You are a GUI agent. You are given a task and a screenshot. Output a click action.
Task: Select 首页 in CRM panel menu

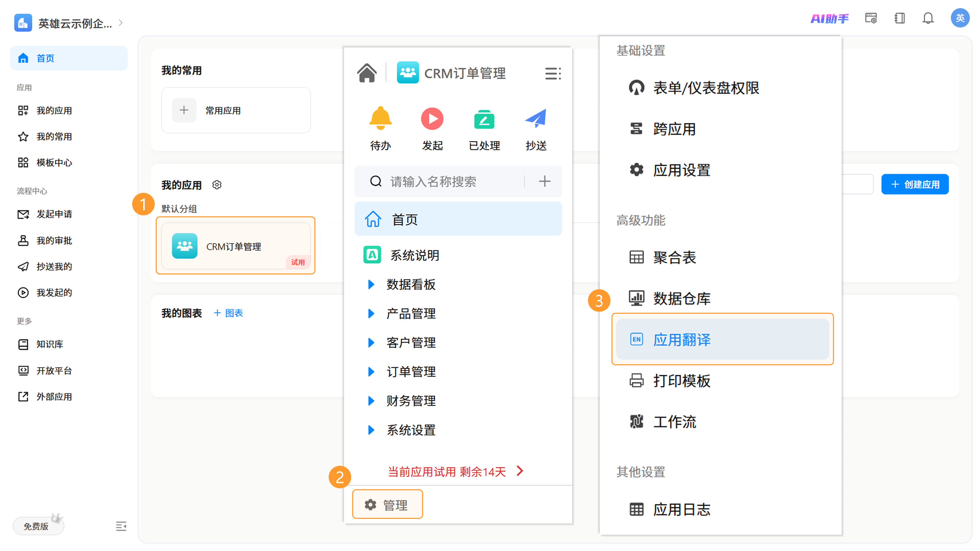coord(458,219)
